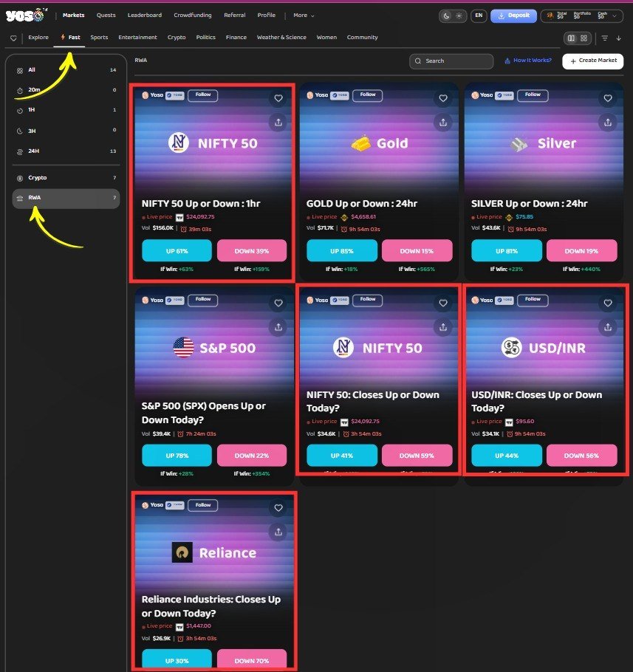The height and width of the screenshot is (672, 633).
Task: Click the search magnifier icon
Action: click(418, 61)
